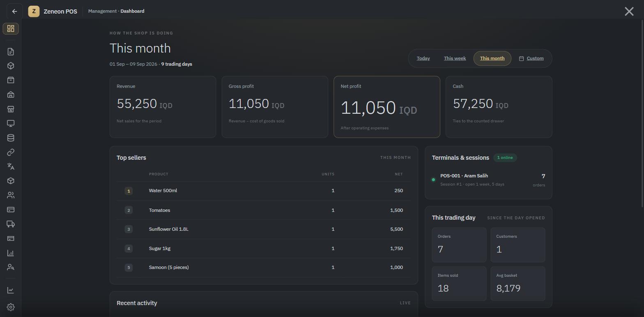Open the translate languages icon in sidebar
This screenshot has height=317, width=644.
(x=11, y=167)
